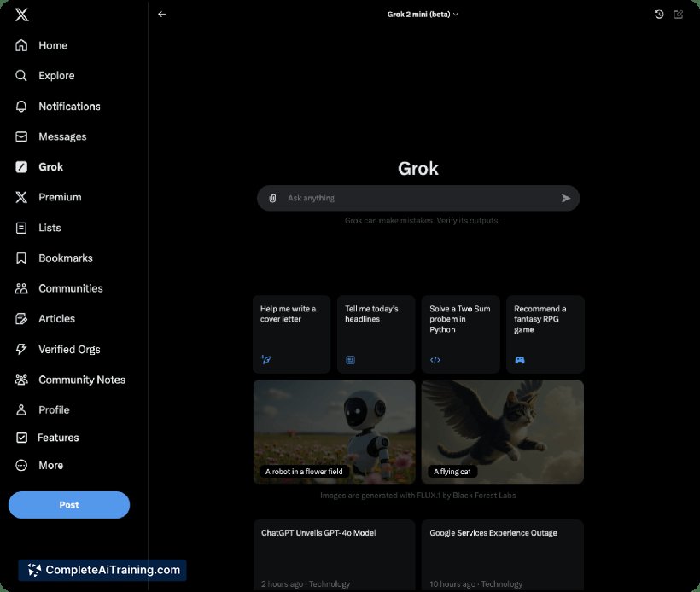This screenshot has width=700, height=592.
Task: Click the Community Notes icon
Action: (21, 380)
